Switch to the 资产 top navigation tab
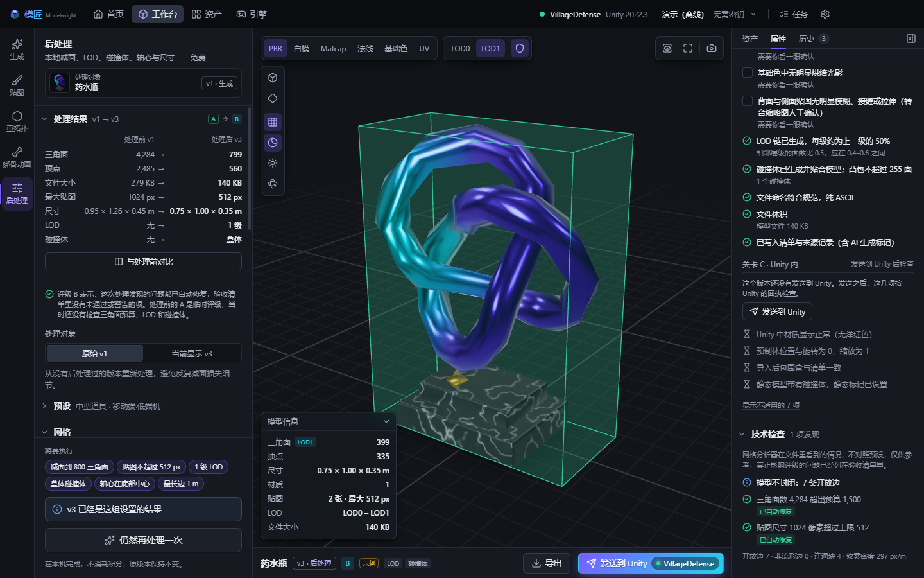Screen dimensions: 924x578 pyautogui.click(x=207, y=14)
